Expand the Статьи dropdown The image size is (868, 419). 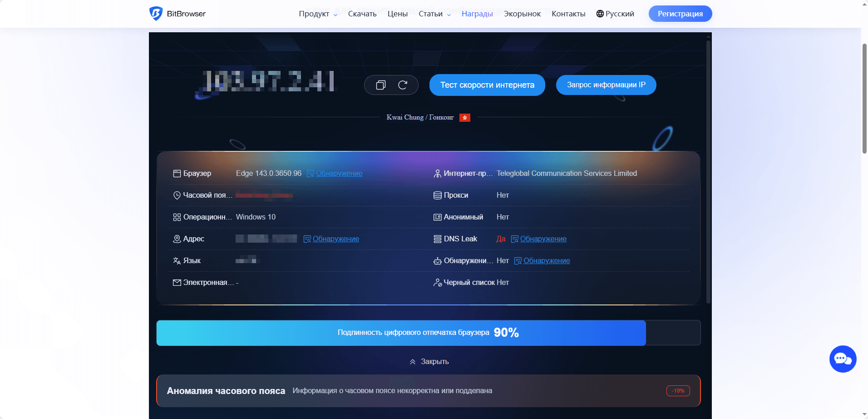point(431,14)
